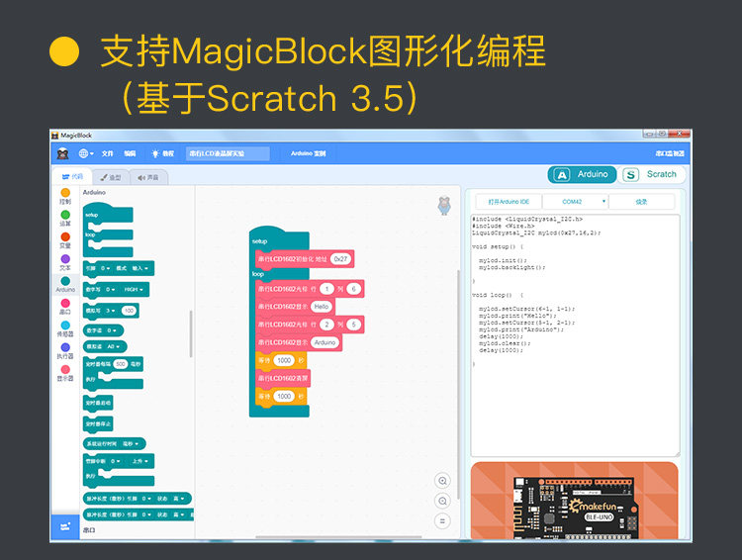Click row value 2 in second cursor block
742x560 pixels.
click(326, 325)
